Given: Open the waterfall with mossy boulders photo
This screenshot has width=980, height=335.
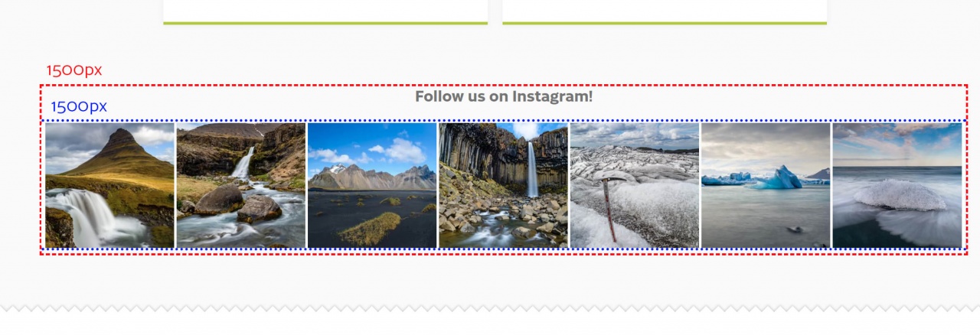Looking at the screenshot, I should click(x=241, y=185).
